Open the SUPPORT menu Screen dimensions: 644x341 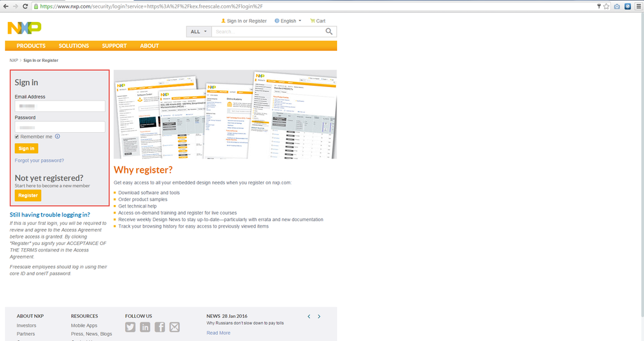(114, 46)
